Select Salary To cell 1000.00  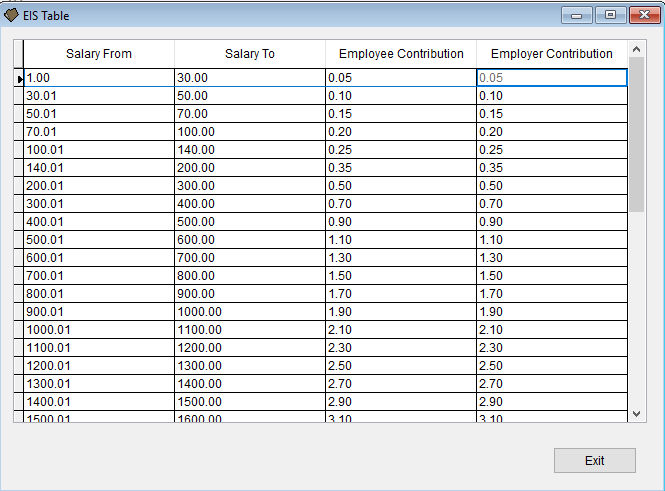tap(250, 312)
